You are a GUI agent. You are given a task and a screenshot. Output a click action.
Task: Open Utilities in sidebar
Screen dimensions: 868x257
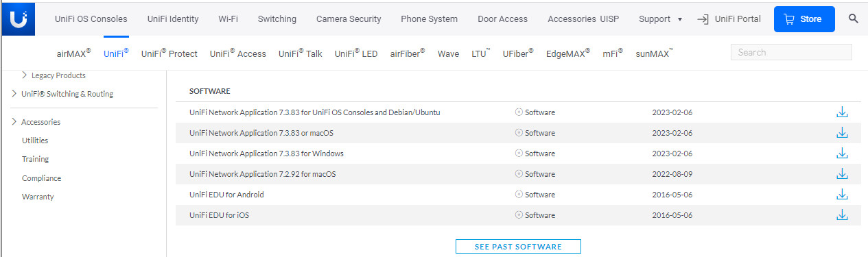pyautogui.click(x=34, y=140)
